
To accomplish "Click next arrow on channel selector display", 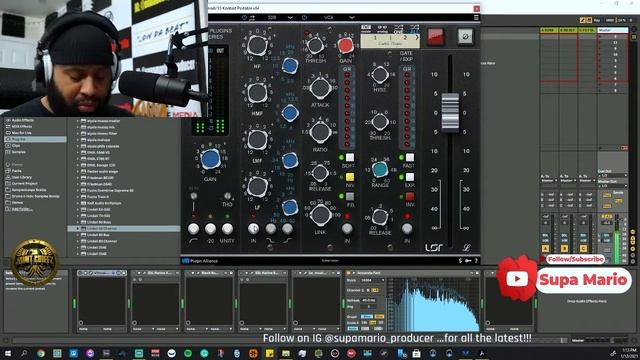I will (417, 38).
